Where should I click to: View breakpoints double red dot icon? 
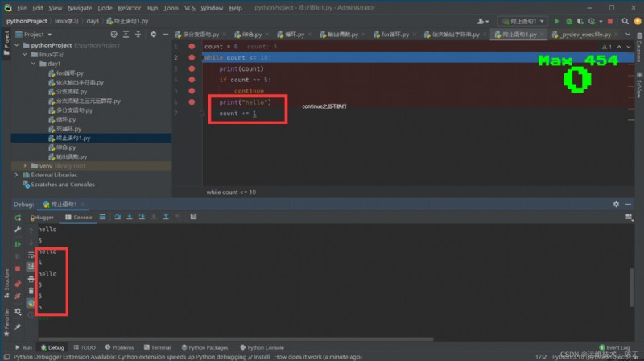[x=18, y=284]
